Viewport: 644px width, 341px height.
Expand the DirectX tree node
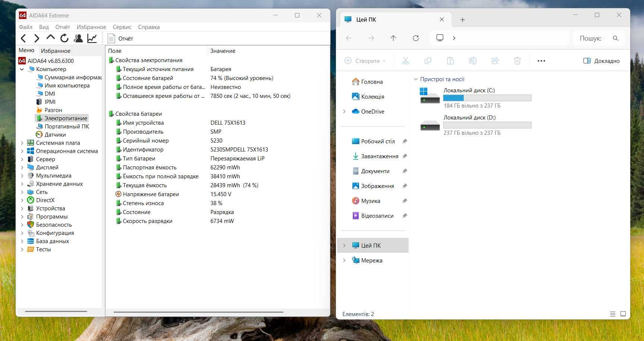click(22, 200)
